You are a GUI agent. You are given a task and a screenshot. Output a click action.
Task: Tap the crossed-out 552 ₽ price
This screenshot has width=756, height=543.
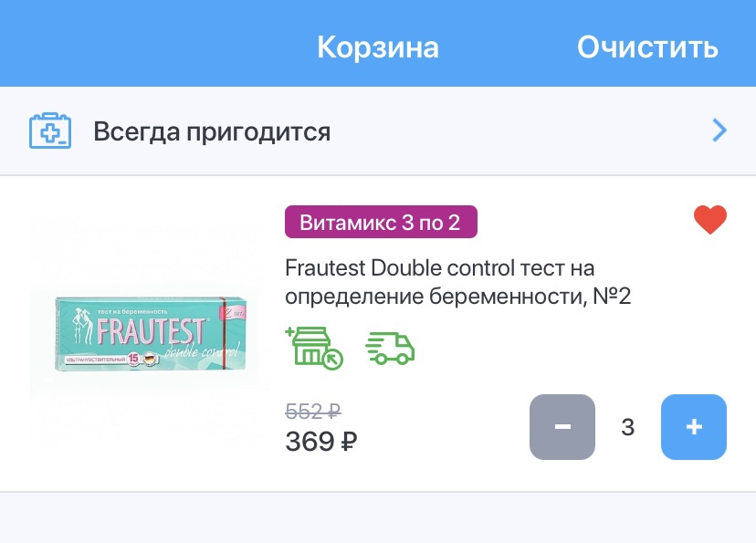pyautogui.click(x=313, y=412)
